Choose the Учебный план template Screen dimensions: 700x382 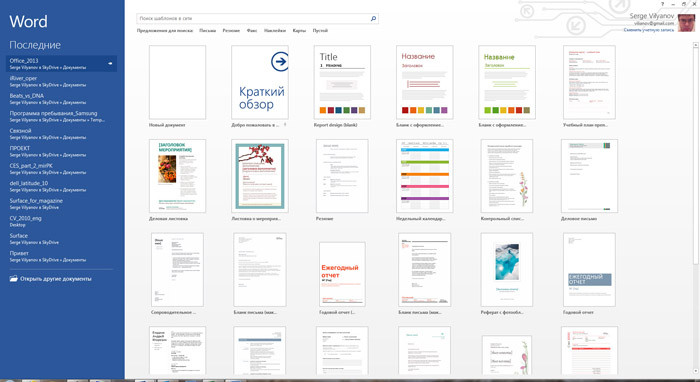(589, 82)
